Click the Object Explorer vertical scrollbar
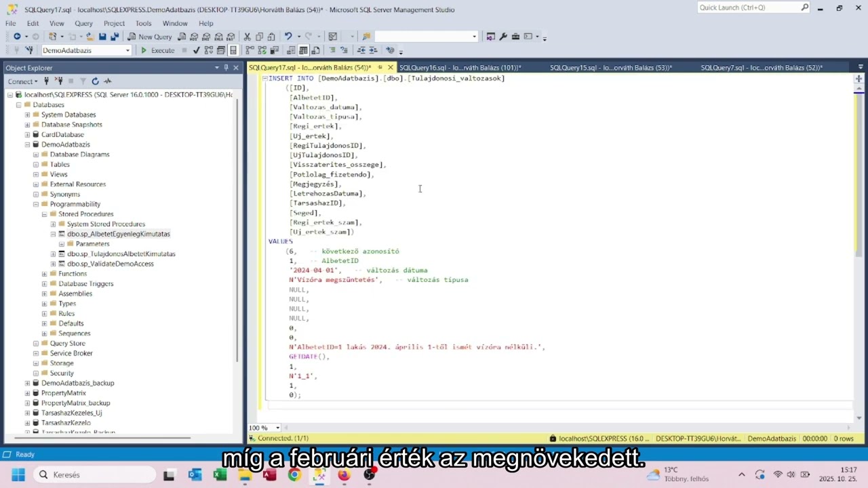868x488 pixels. coord(237,230)
